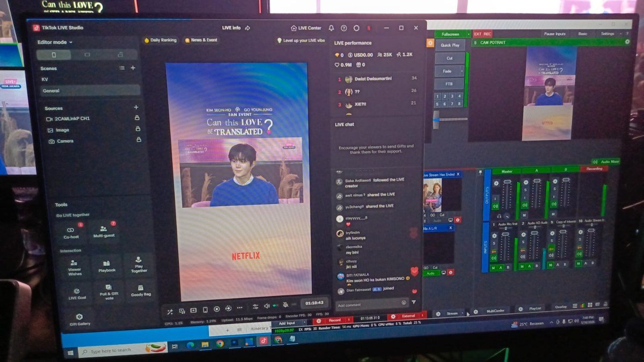
Task: Open the Poll & Gift vote tool
Action: coord(109,292)
